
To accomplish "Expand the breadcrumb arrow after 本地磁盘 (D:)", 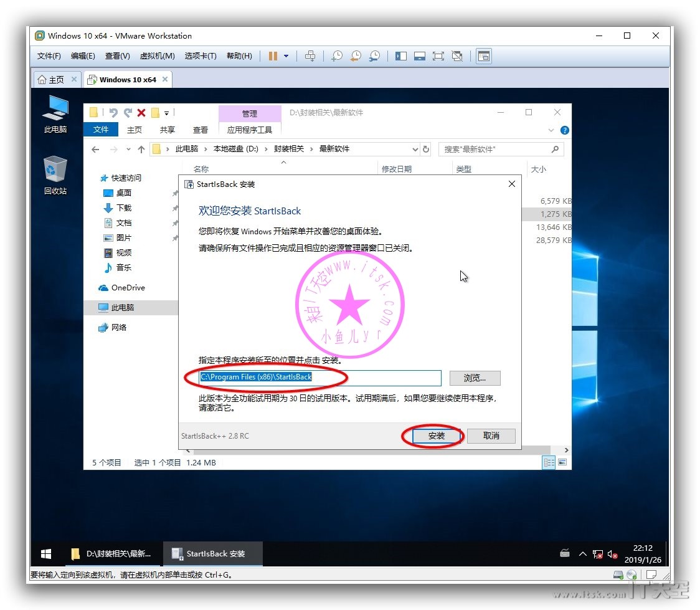I will coord(266,149).
